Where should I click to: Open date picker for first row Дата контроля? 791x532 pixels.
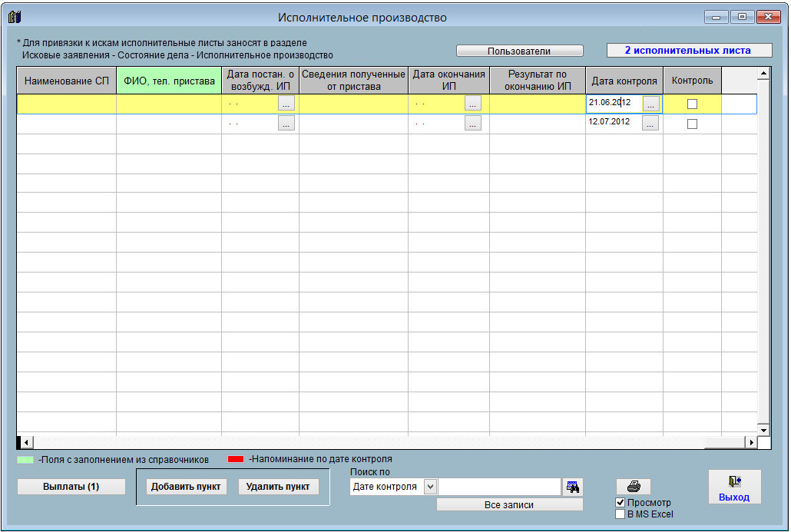click(x=650, y=103)
